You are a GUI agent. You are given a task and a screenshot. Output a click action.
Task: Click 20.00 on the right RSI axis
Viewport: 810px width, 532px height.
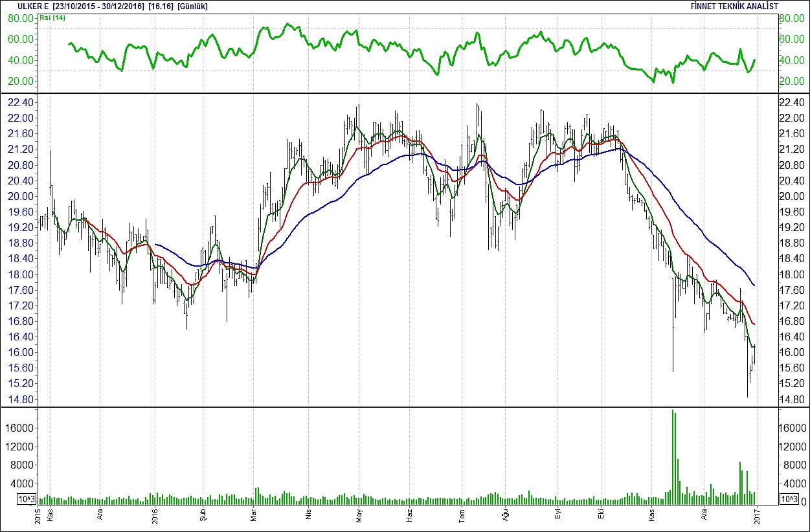point(791,81)
